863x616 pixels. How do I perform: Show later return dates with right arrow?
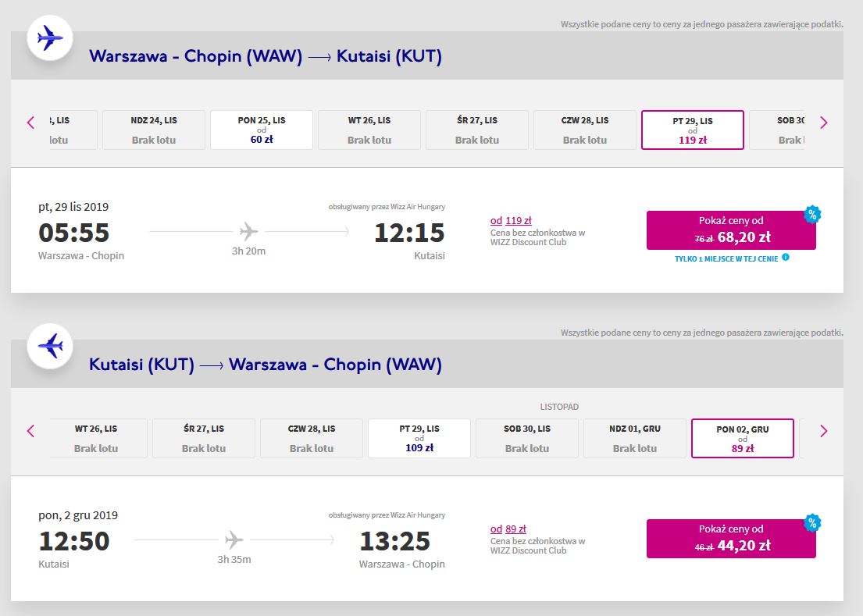tap(824, 431)
